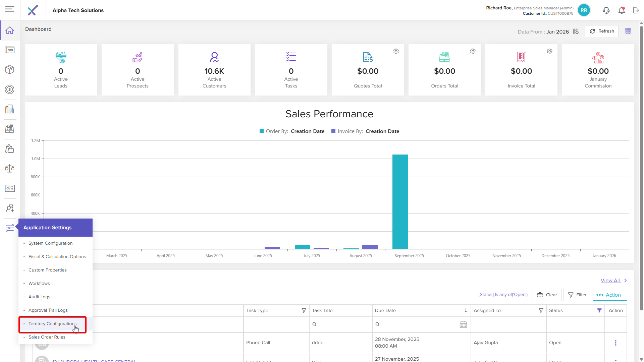
Task: Open the CRM module sidebar icon
Action: 10,50
